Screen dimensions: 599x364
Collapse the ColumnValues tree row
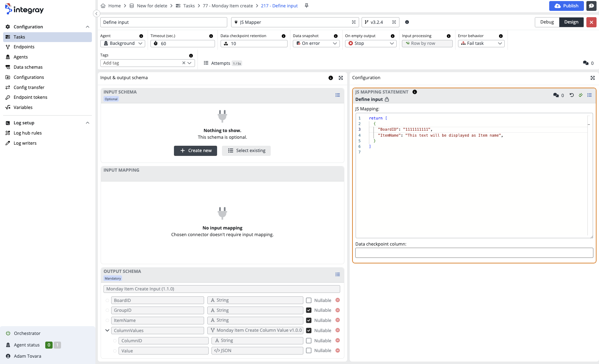[107, 330]
